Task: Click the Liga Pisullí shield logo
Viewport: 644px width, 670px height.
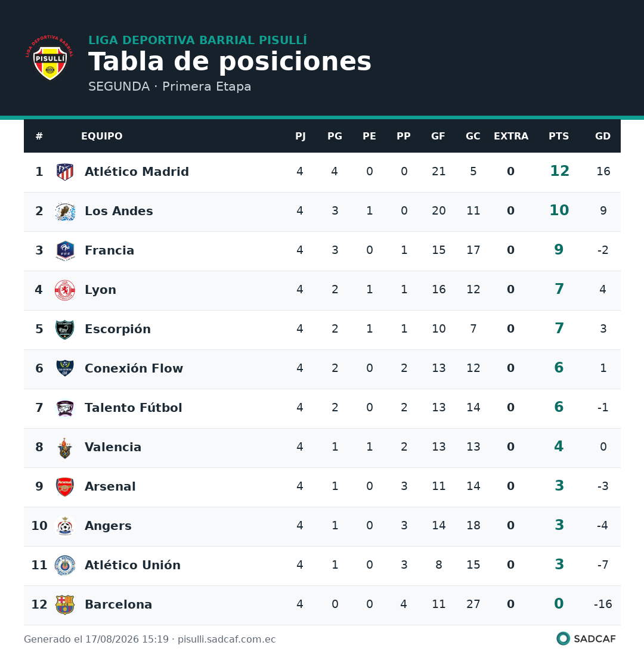Action: coord(49,58)
